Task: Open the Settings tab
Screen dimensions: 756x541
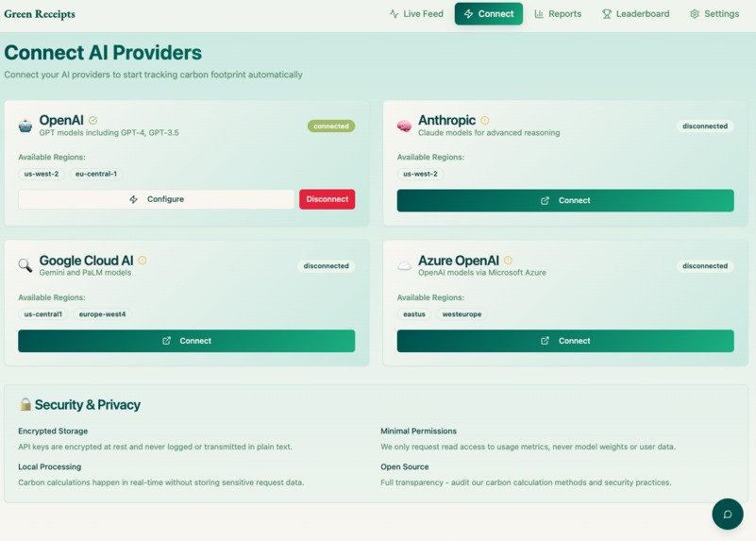Action: click(x=714, y=14)
